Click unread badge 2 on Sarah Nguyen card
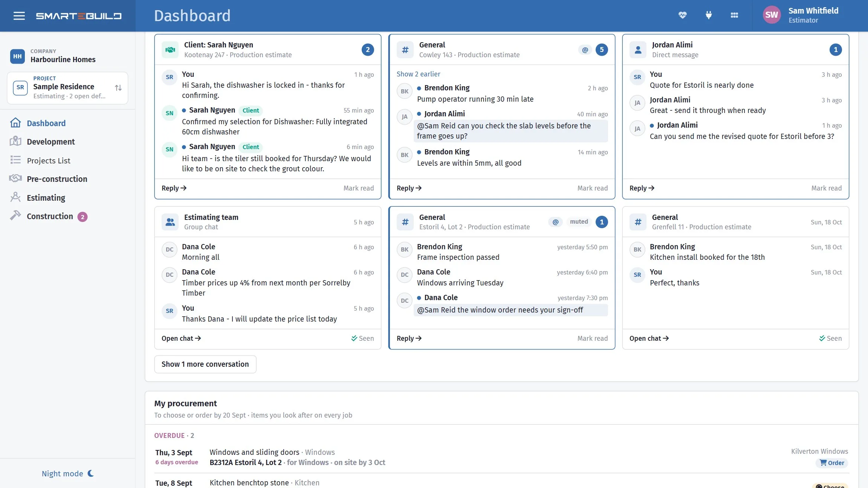 coord(368,50)
